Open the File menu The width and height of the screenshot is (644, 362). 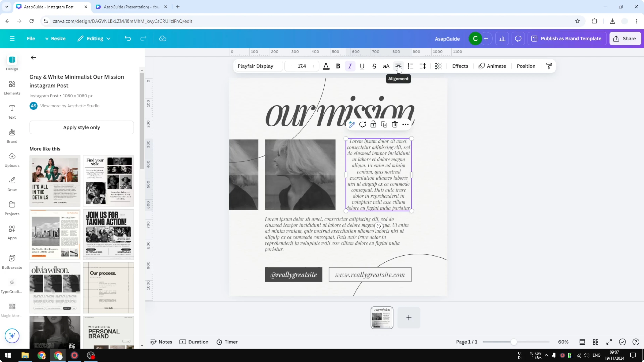31,38
